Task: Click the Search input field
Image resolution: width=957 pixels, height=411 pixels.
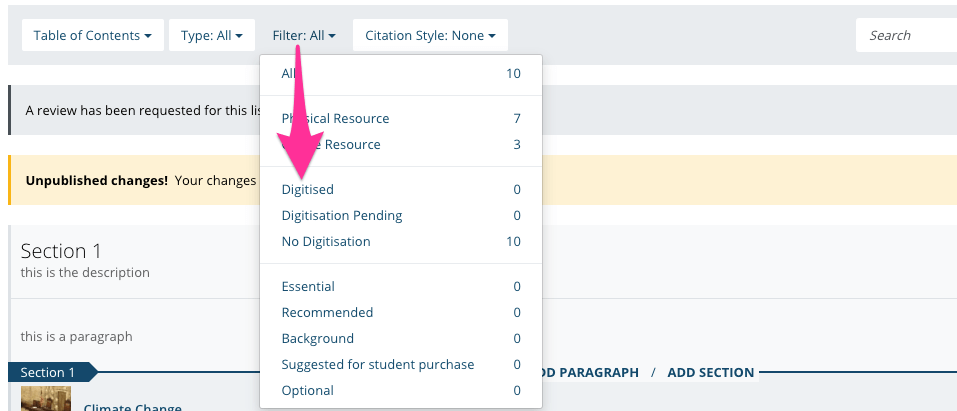Action: pos(905,35)
